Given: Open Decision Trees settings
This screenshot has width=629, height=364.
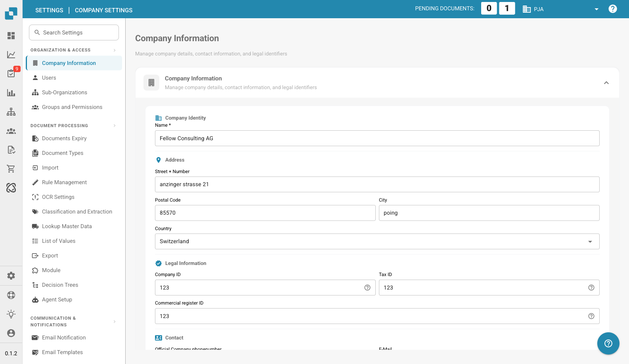Looking at the screenshot, I should pyautogui.click(x=74, y=285).
